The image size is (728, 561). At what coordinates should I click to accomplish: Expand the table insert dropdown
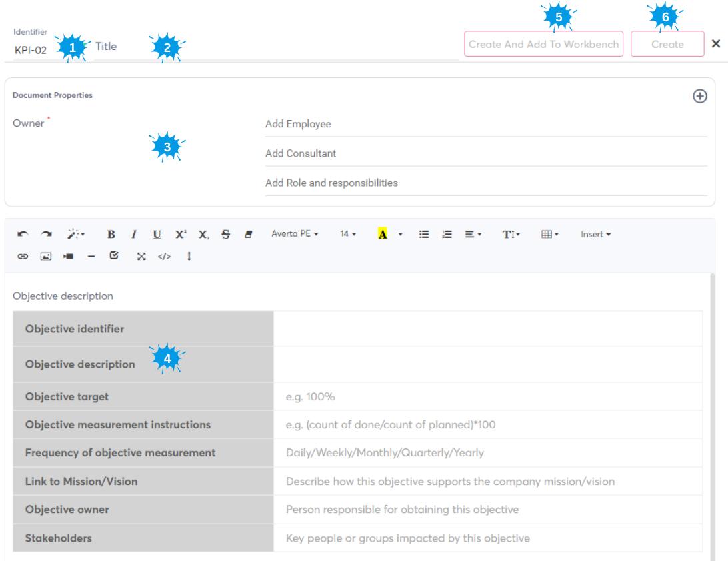[550, 235]
